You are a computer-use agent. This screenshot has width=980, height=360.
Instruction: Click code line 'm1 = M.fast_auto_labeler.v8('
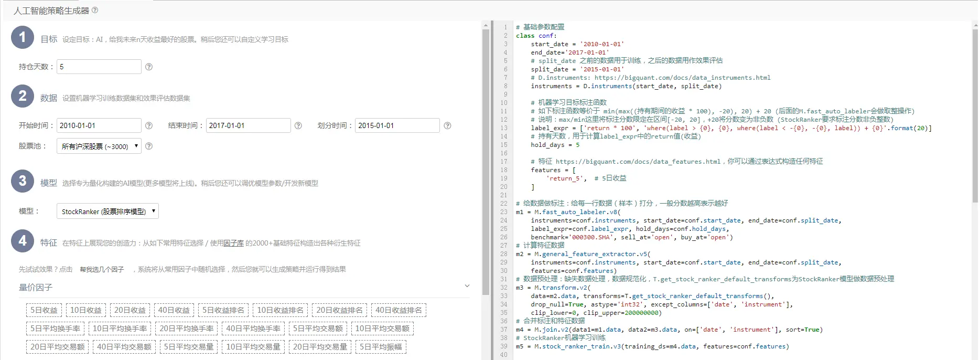pyautogui.click(x=568, y=212)
